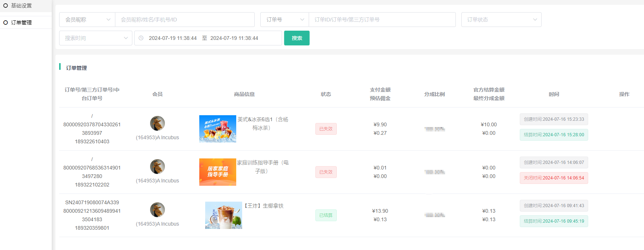Image resolution: width=644 pixels, height=250 pixels.
Task: Click the 订单号/第三方订单号 column header
Action: pyautogui.click(x=92, y=94)
